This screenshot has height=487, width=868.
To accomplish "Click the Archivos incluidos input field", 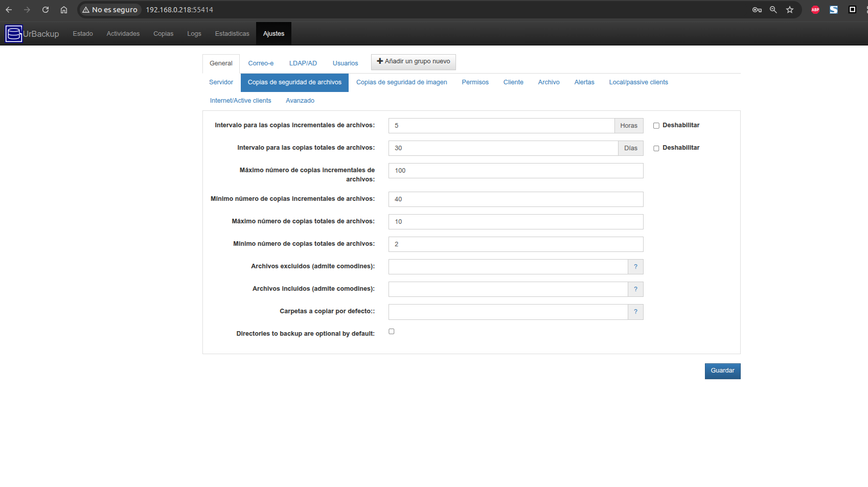I will click(508, 289).
